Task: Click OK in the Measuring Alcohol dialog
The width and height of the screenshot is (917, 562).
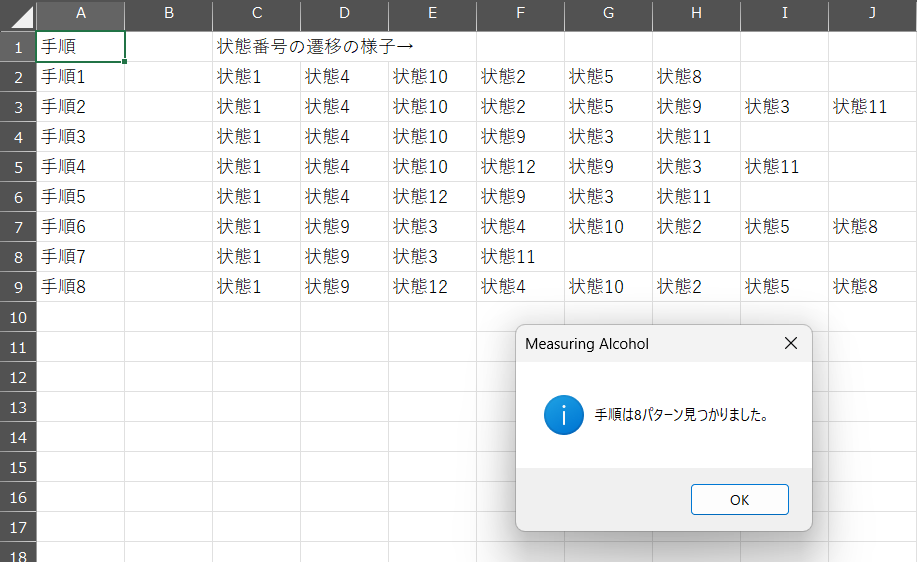Action: 739,499
